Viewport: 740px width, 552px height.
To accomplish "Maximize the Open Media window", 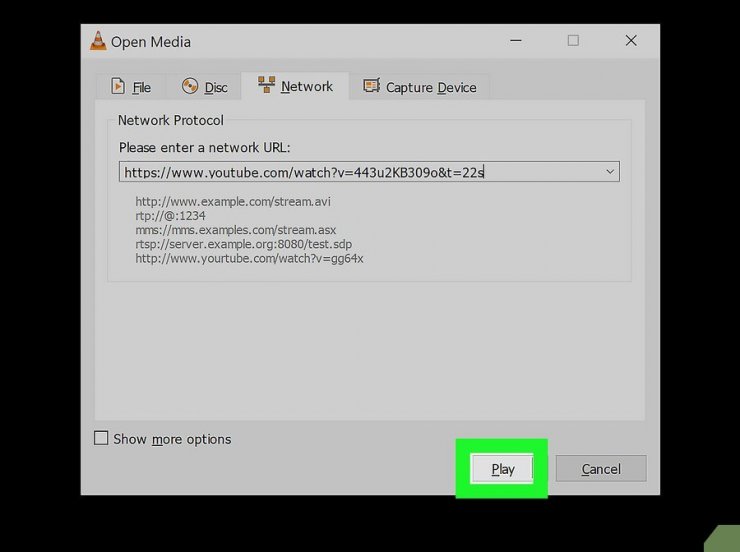I will tap(573, 41).
